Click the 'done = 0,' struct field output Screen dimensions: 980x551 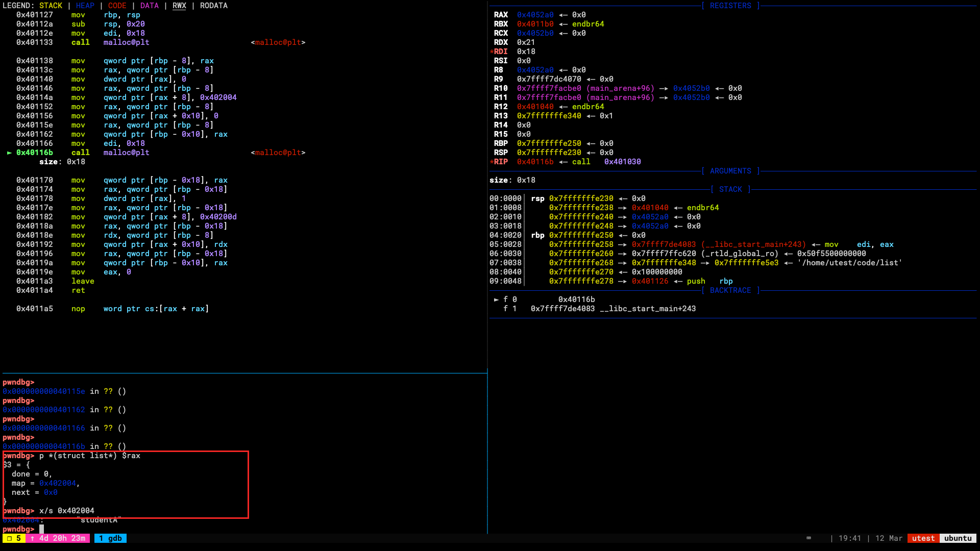[x=32, y=474]
